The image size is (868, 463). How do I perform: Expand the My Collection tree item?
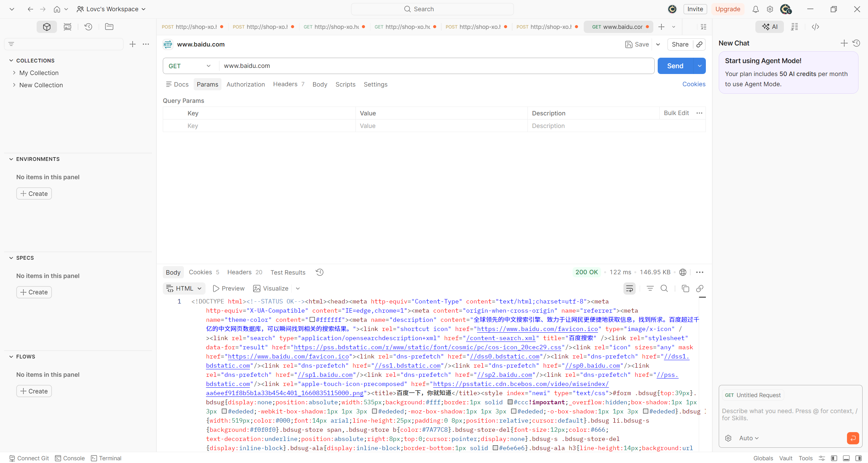pos(14,73)
